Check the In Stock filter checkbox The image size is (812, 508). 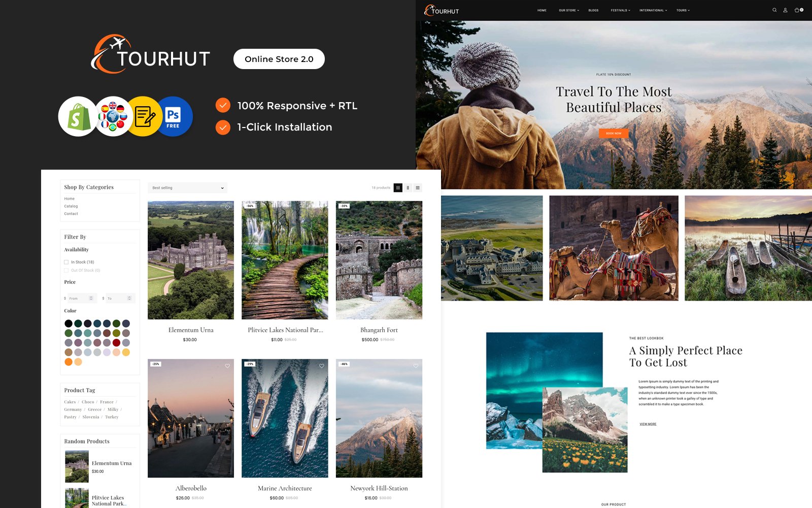[66, 262]
